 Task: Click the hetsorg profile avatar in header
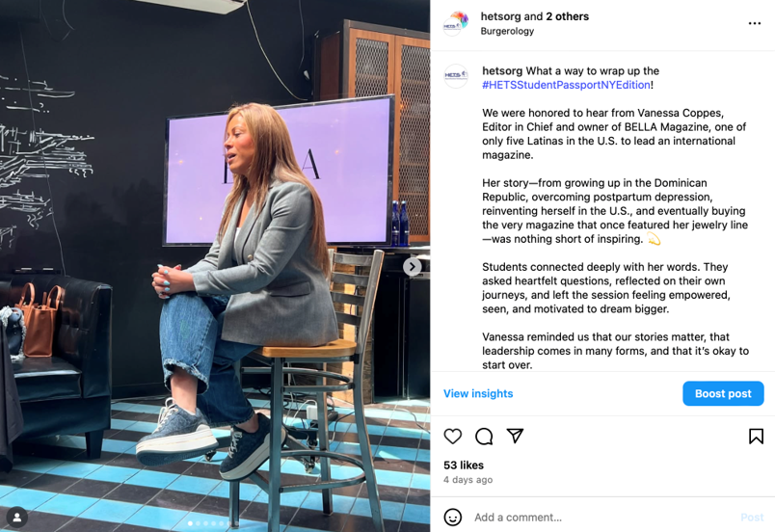coord(456,23)
